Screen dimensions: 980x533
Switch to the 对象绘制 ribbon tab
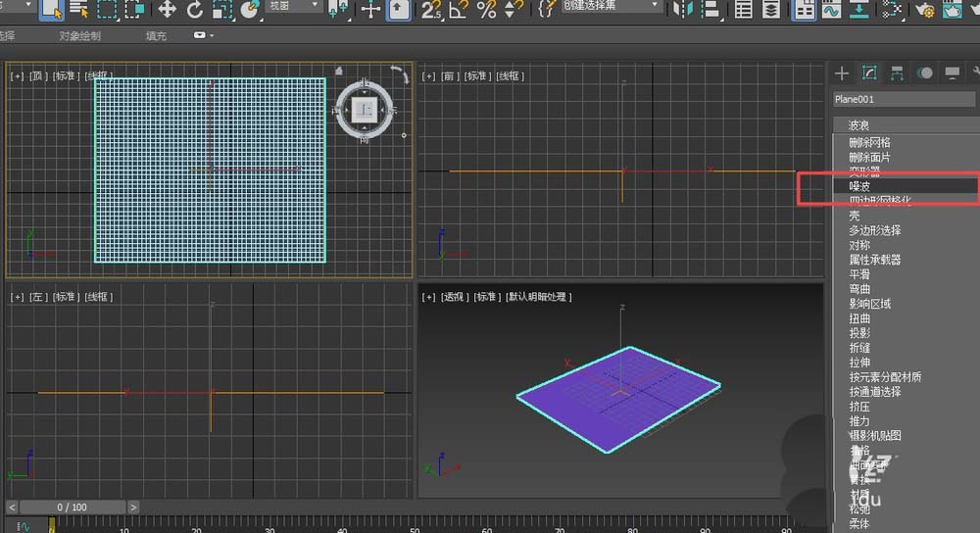79,35
